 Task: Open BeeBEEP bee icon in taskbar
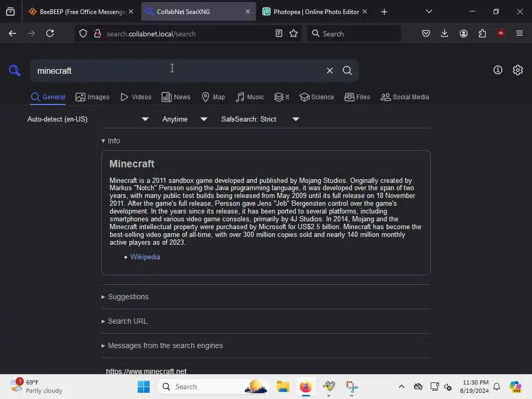[x=329, y=387]
